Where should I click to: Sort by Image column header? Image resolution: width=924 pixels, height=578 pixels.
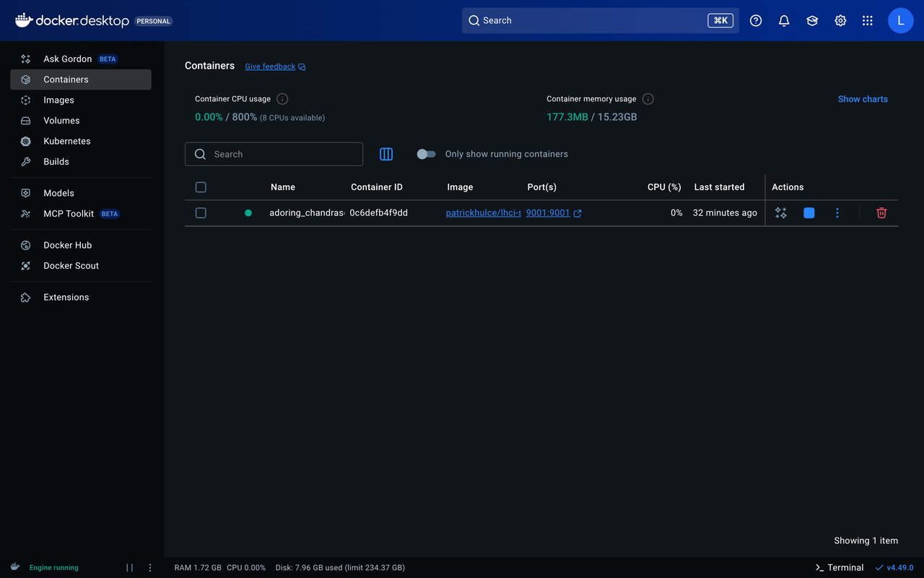pyautogui.click(x=460, y=187)
